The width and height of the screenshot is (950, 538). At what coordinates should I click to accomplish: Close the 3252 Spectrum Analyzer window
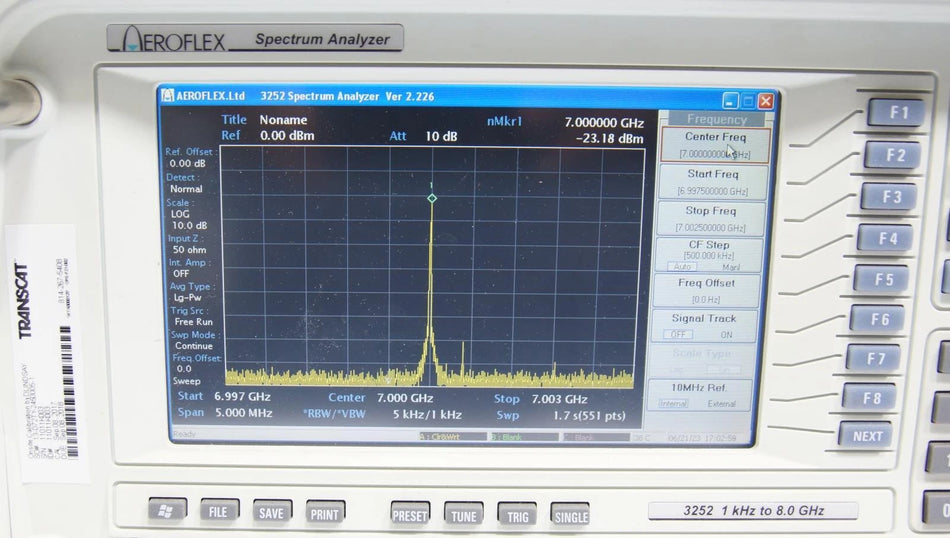[x=765, y=101]
